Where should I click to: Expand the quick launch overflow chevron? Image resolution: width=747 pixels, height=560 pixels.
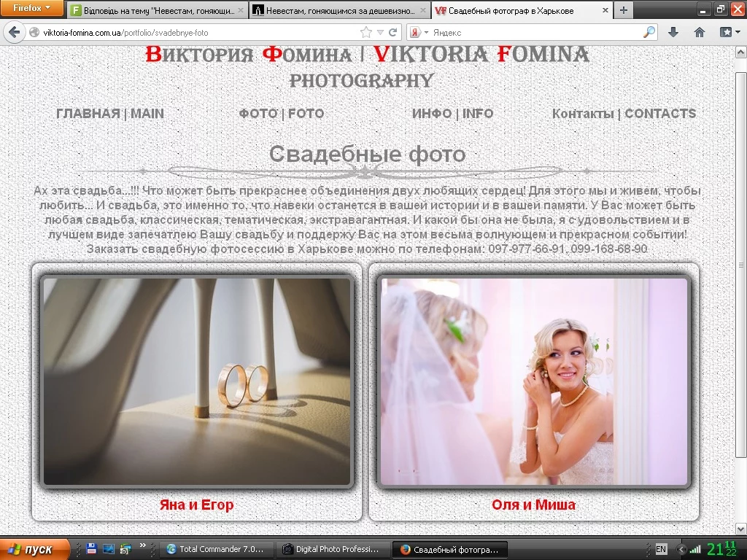pos(142,545)
